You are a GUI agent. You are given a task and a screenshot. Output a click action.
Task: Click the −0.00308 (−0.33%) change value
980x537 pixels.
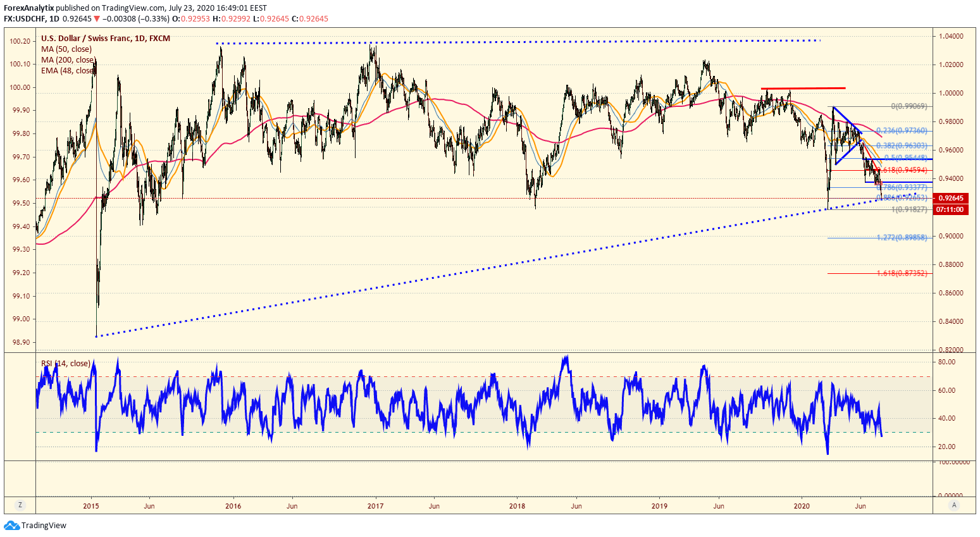tap(136, 19)
